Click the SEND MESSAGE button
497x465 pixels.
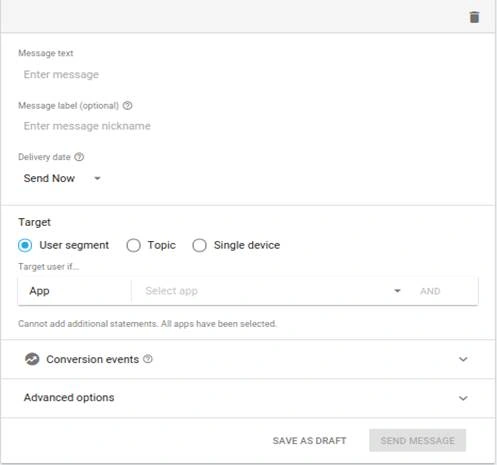(417, 440)
